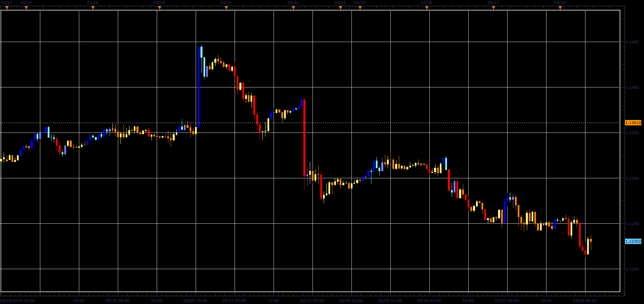
Task: Click the 1.1400 price axis label
Action: click(632, 87)
